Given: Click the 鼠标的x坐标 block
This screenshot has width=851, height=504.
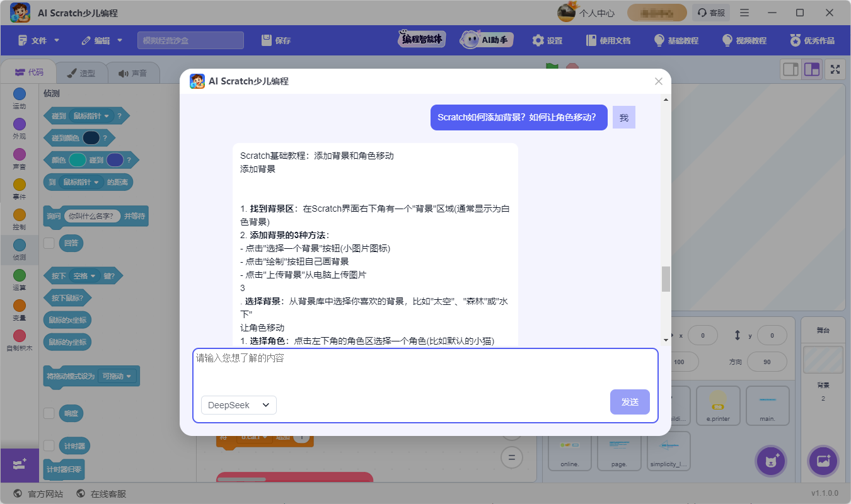Looking at the screenshot, I should point(67,319).
